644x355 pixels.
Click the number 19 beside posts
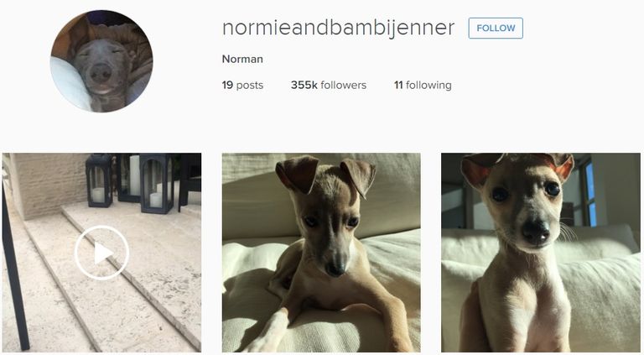click(x=227, y=85)
